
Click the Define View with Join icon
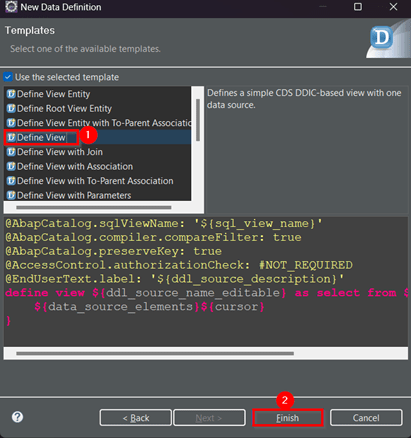(11, 152)
